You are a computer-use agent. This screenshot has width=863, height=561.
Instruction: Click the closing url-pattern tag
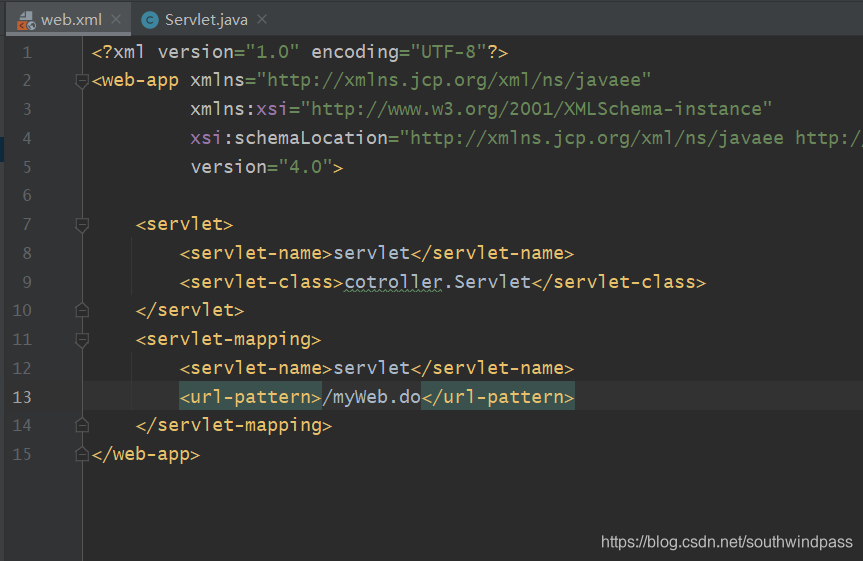point(498,397)
